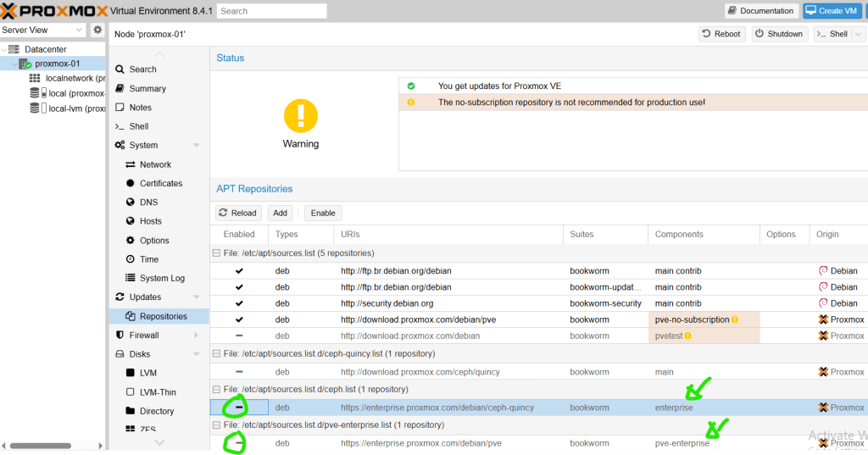The width and height of the screenshot is (868, 455).
Task: Click the warning icon next to pve-no-subscription
Action: pyautogui.click(x=735, y=319)
